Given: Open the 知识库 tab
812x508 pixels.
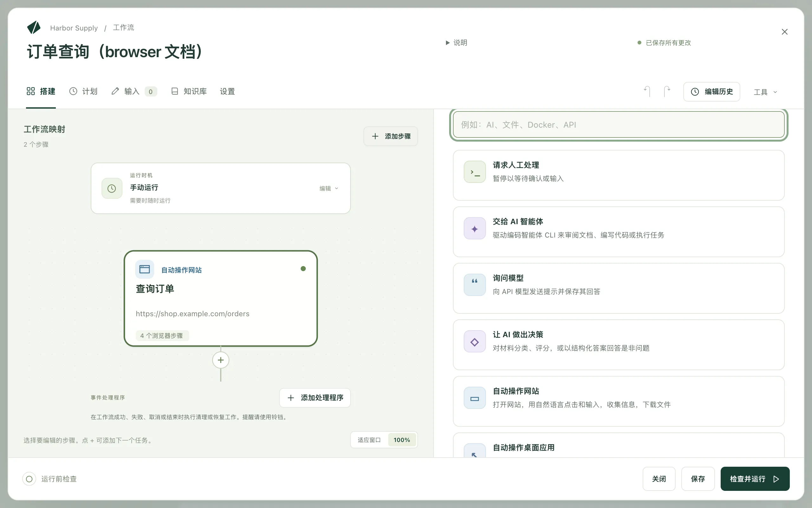Looking at the screenshot, I should click(189, 91).
